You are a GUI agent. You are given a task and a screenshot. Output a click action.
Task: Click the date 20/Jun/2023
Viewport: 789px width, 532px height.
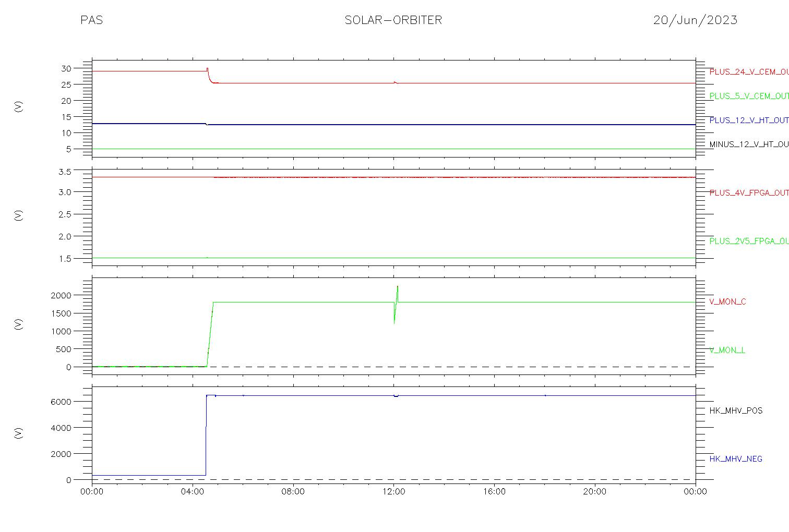695,20
